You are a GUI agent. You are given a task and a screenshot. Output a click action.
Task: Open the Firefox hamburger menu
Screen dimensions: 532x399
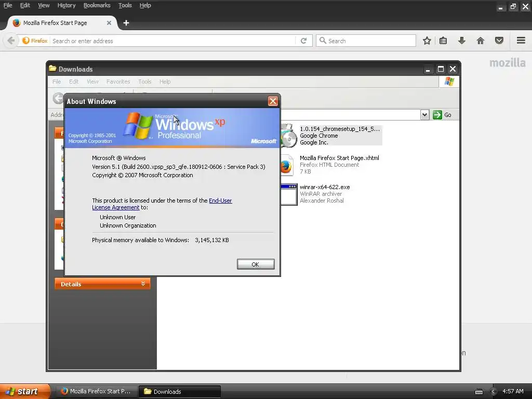[521, 41]
